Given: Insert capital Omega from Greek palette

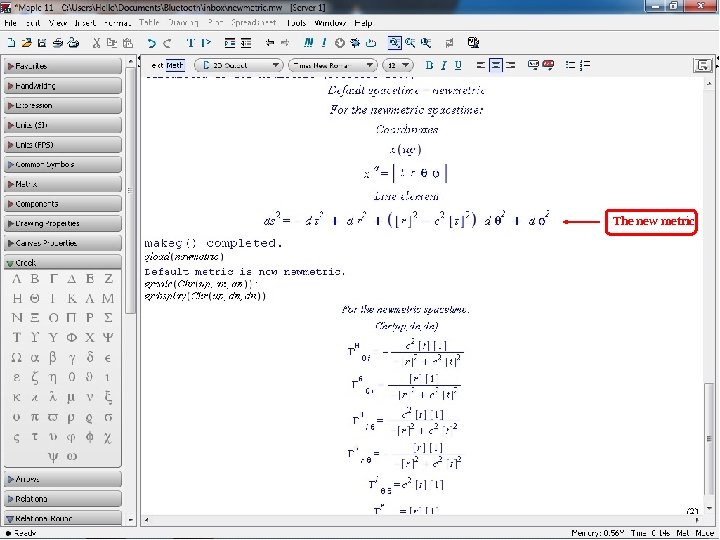Looking at the screenshot, I should pos(17,358).
